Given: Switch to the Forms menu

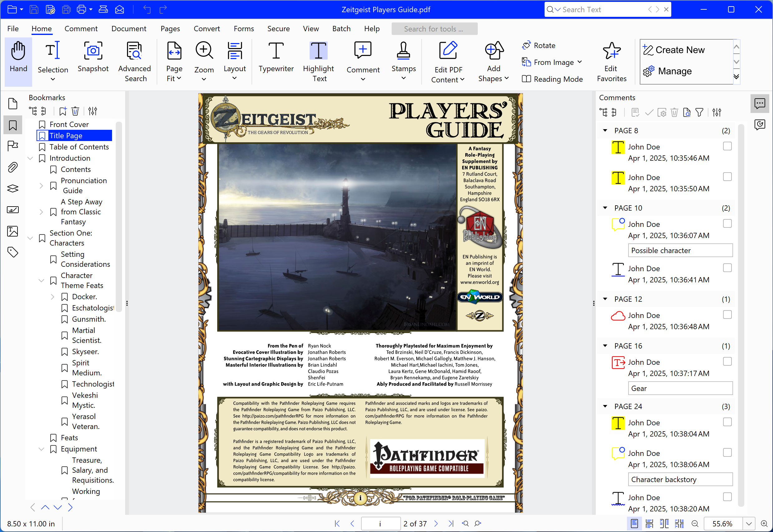Looking at the screenshot, I should coord(244,29).
